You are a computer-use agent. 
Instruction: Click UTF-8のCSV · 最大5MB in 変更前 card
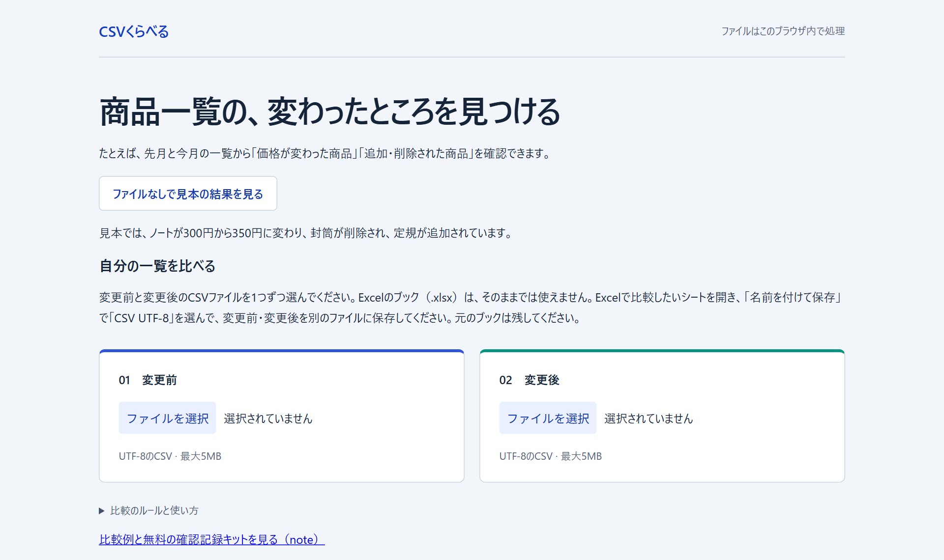click(170, 456)
